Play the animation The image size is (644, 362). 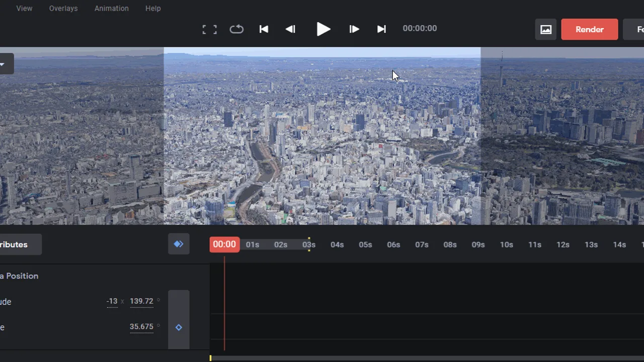(x=323, y=29)
